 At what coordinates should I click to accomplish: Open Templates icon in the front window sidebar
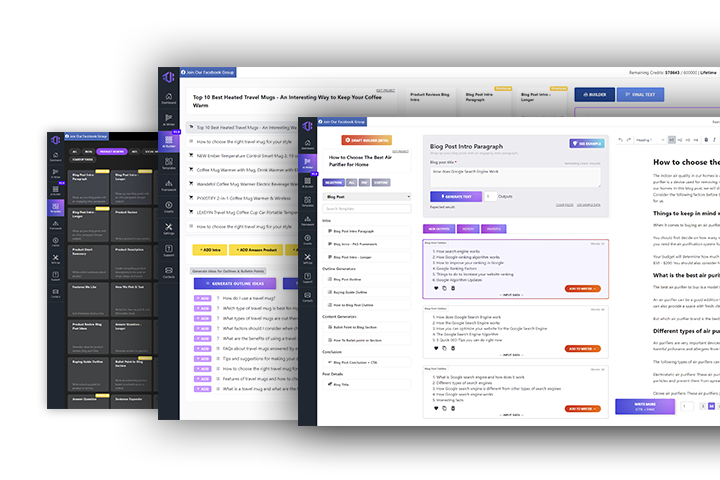click(308, 201)
